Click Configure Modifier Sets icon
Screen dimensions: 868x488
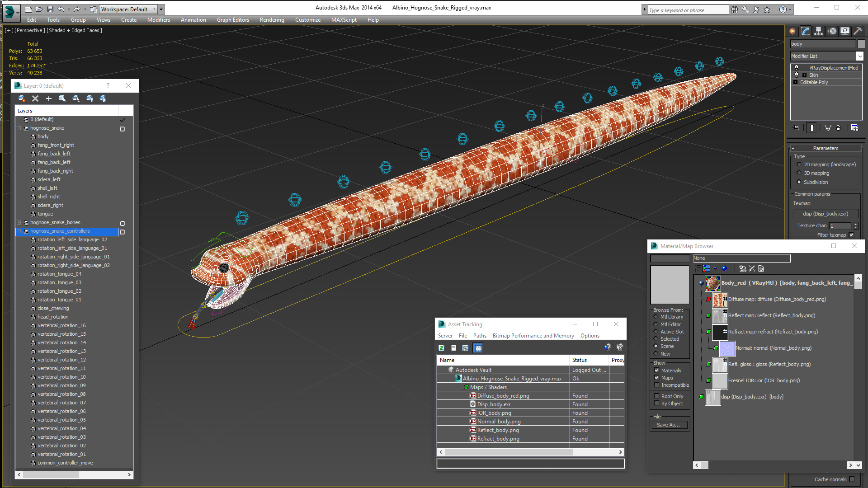point(854,128)
